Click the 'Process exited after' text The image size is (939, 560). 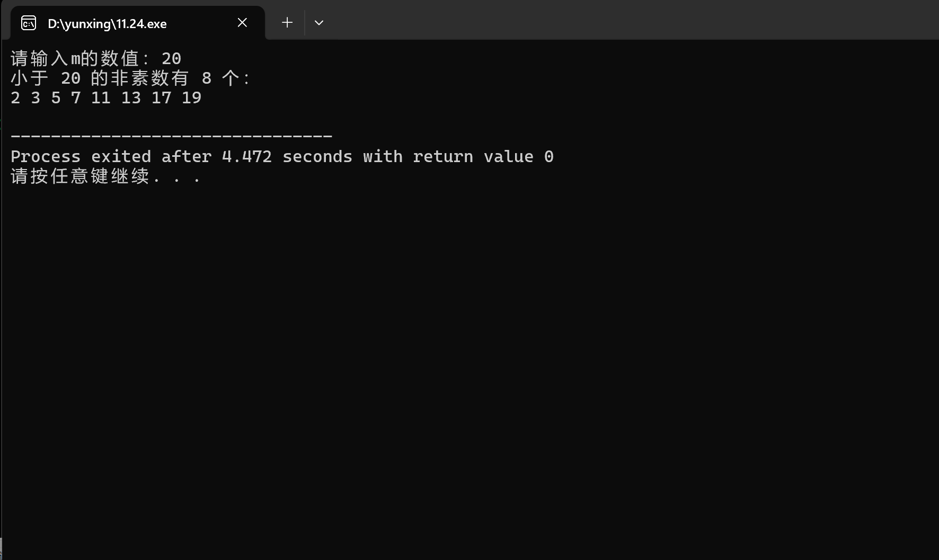[x=111, y=157]
